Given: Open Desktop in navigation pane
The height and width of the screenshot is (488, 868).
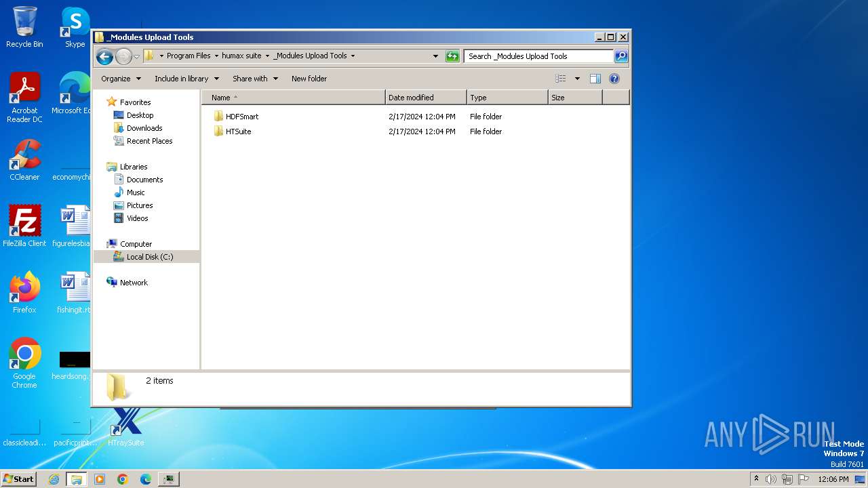Looking at the screenshot, I should click(140, 115).
